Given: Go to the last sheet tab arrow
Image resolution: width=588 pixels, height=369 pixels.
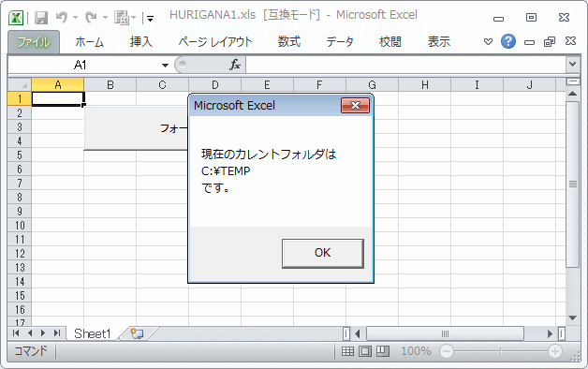Looking at the screenshot, I should (56, 333).
